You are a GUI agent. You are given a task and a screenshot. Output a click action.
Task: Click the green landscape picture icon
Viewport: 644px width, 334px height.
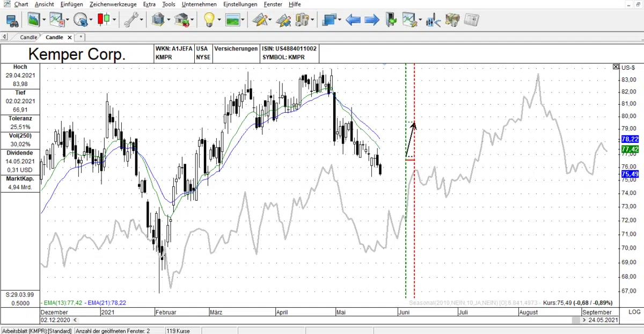pos(232,20)
